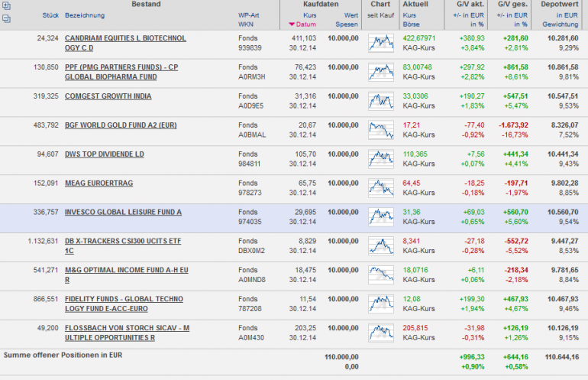The width and height of the screenshot is (588, 380).
Task: Open DWS TOP DIVIDENDE LD link
Action: (105, 154)
